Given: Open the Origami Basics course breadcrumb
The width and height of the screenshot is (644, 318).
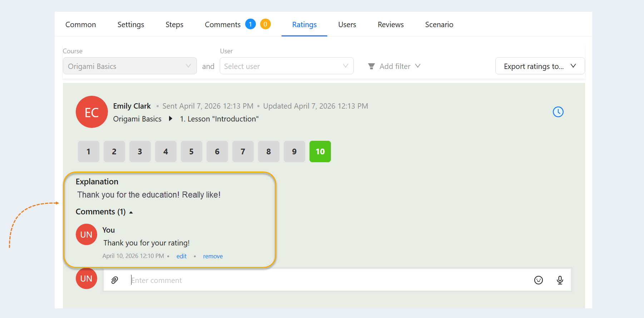Looking at the screenshot, I should point(137,119).
